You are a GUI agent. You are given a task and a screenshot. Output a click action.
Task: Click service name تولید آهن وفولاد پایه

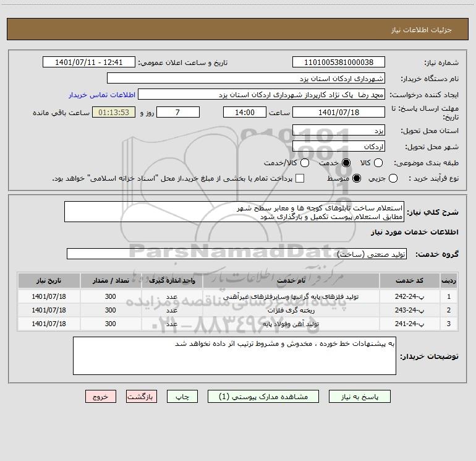click(x=291, y=324)
